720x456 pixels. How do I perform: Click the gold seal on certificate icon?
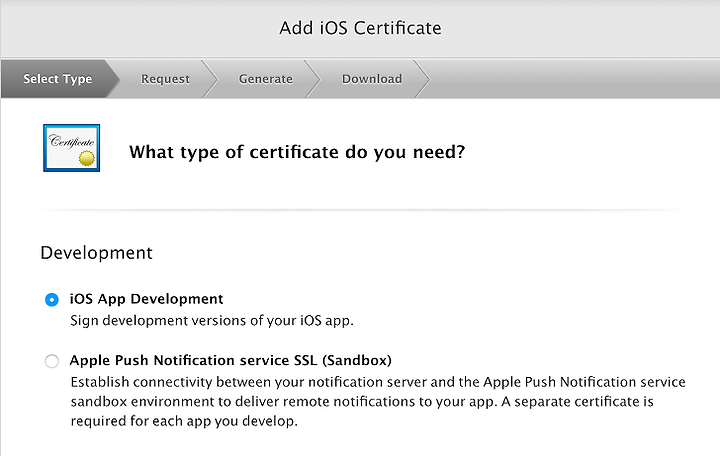click(x=86, y=158)
